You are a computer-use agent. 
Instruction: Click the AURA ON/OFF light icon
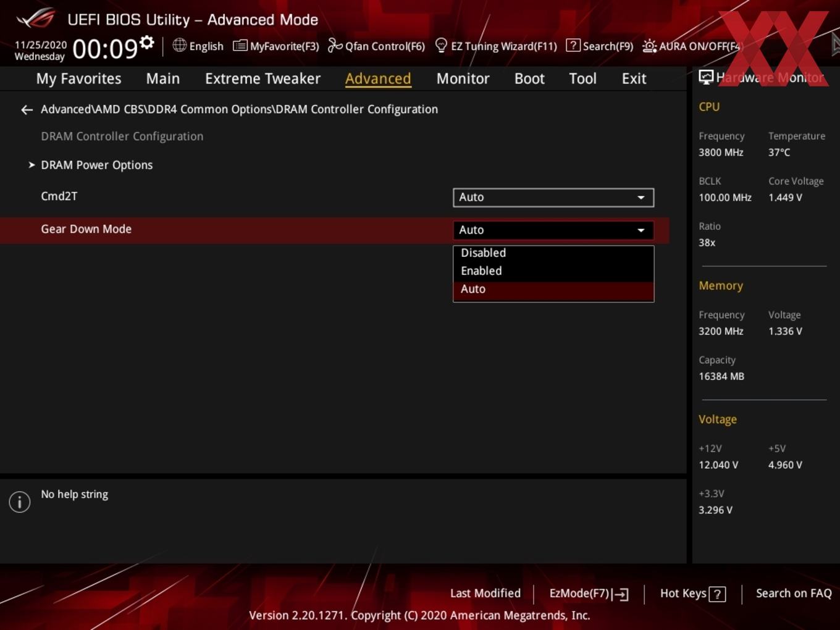(x=649, y=46)
